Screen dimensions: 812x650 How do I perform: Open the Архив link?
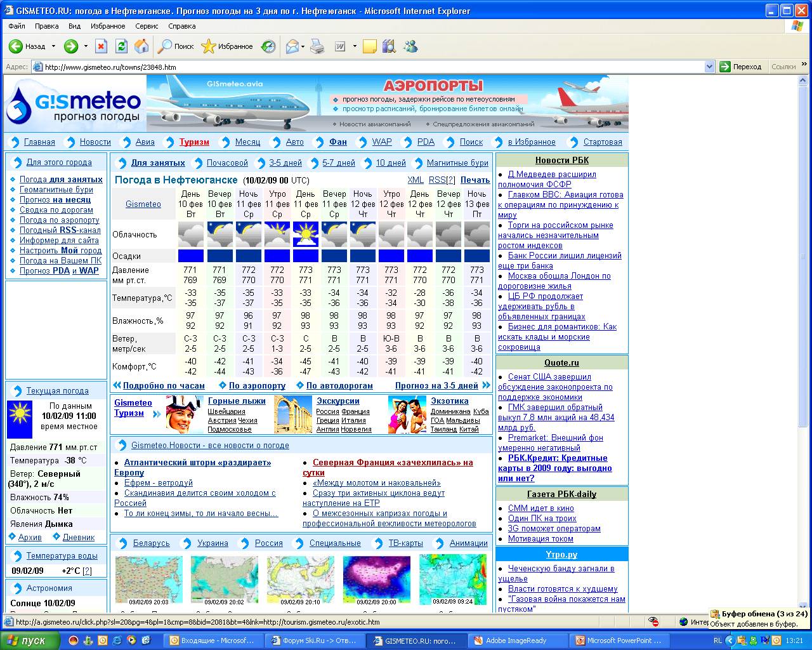coord(30,537)
